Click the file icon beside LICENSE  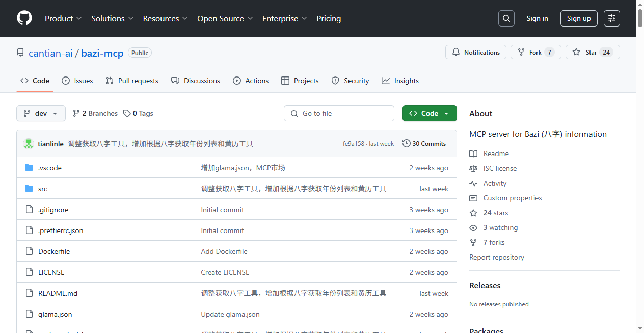pos(29,272)
